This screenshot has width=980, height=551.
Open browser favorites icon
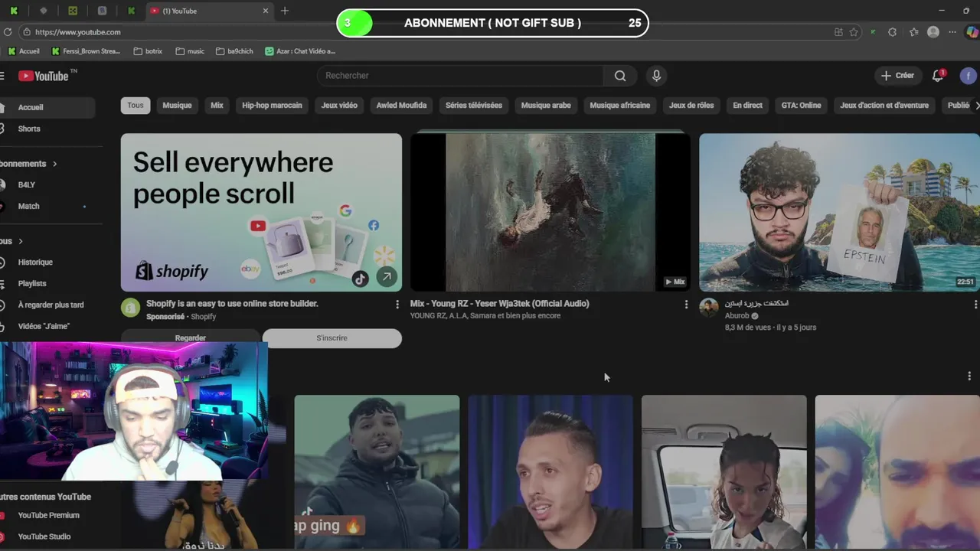click(x=913, y=32)
